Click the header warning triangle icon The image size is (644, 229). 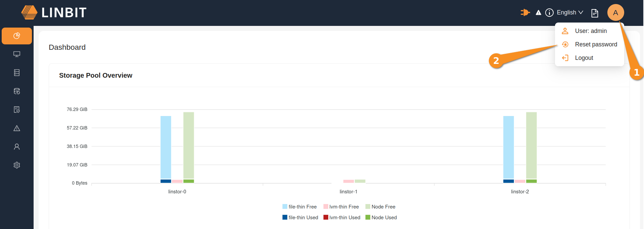coord(539,12)
